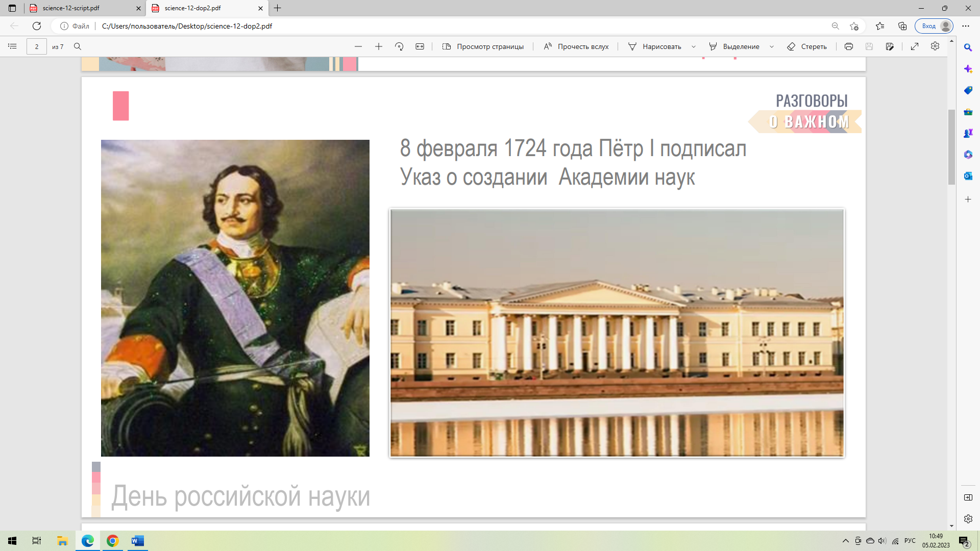Save the PDF document
The image size is (980, 551).
click(869, 46)
